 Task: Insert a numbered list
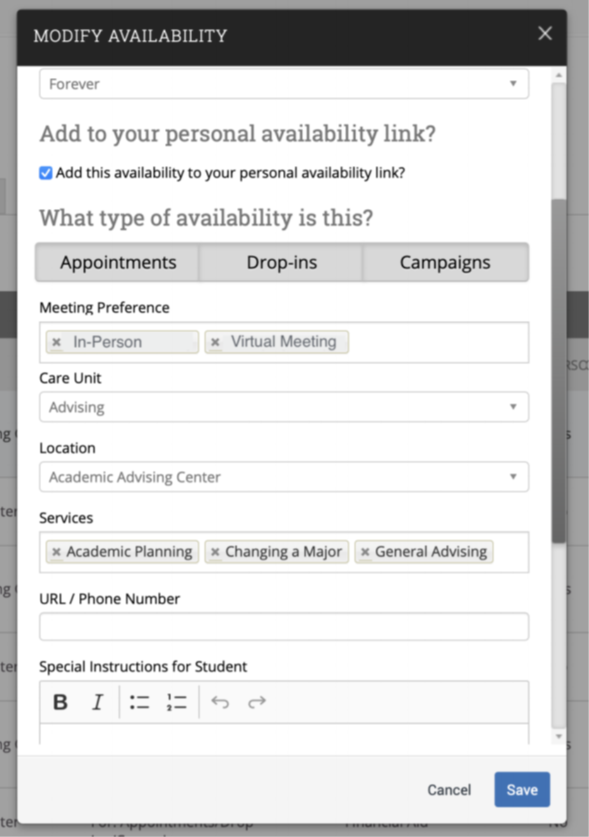click(x=176, y=702)
